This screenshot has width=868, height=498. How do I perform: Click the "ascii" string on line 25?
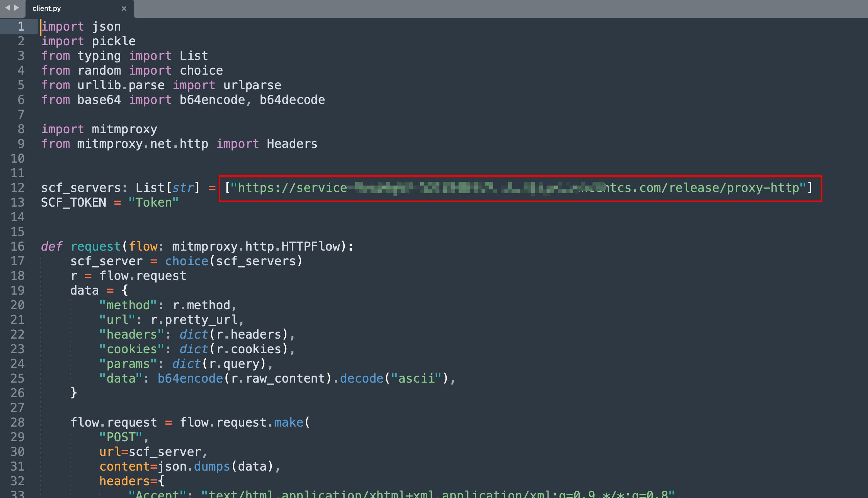tap(416, 379)
